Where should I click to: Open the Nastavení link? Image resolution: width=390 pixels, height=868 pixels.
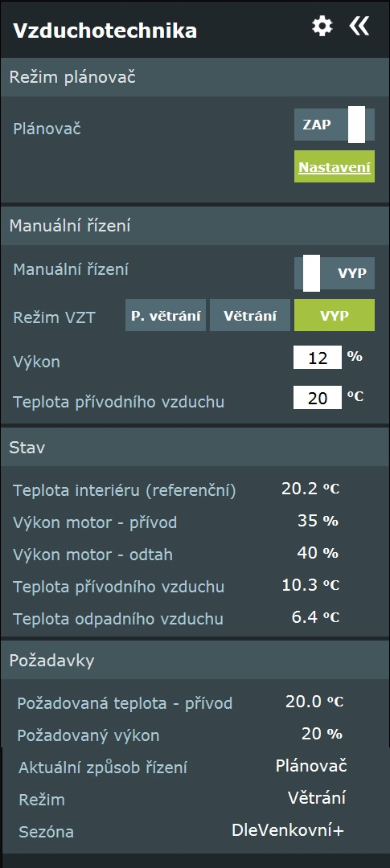coord(335,166)
